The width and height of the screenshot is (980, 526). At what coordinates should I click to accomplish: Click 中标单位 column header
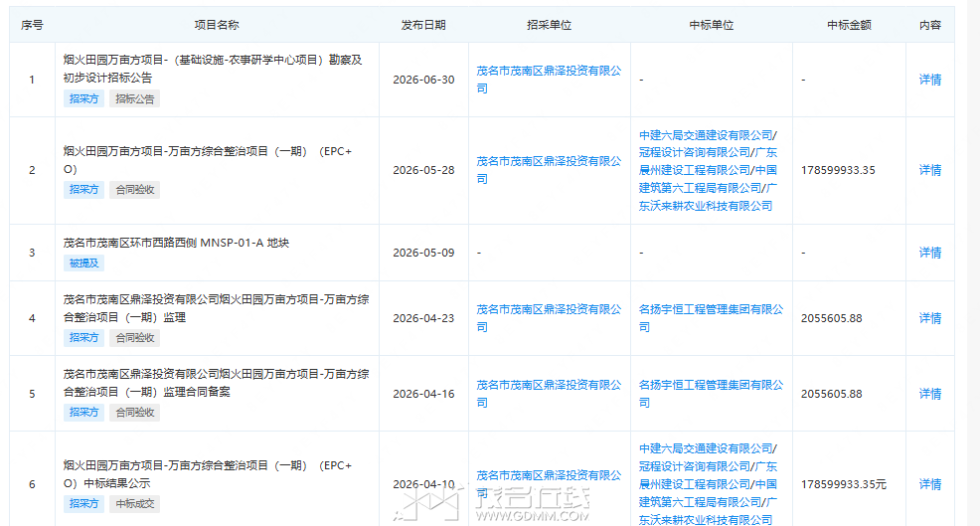click(x=712, y=25)
